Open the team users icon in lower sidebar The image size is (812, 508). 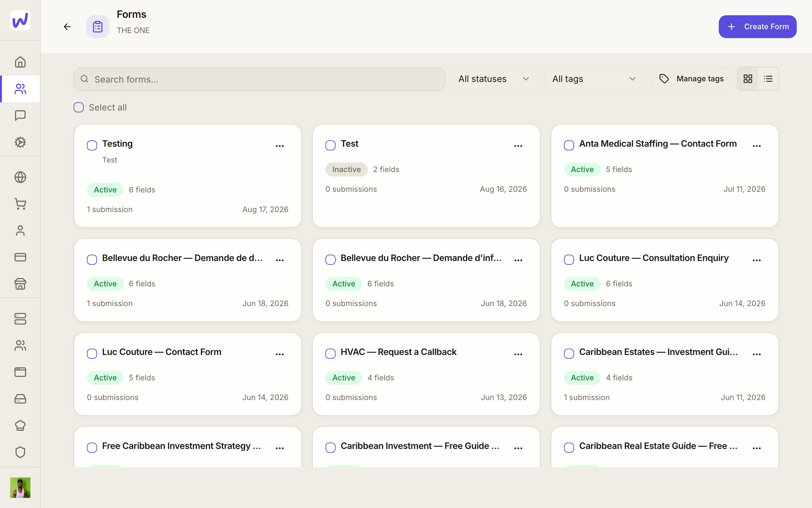pyautogui.click(x=20, y=345)
